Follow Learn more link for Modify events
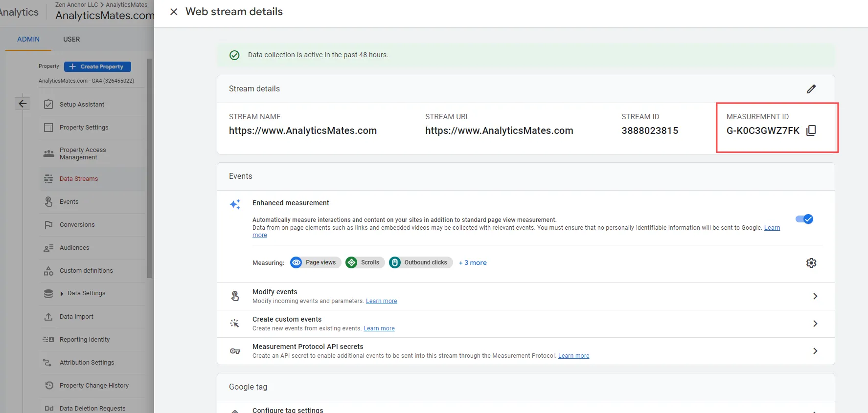The height and width of the screenshot is (413, 868). [x=382, y=301]
